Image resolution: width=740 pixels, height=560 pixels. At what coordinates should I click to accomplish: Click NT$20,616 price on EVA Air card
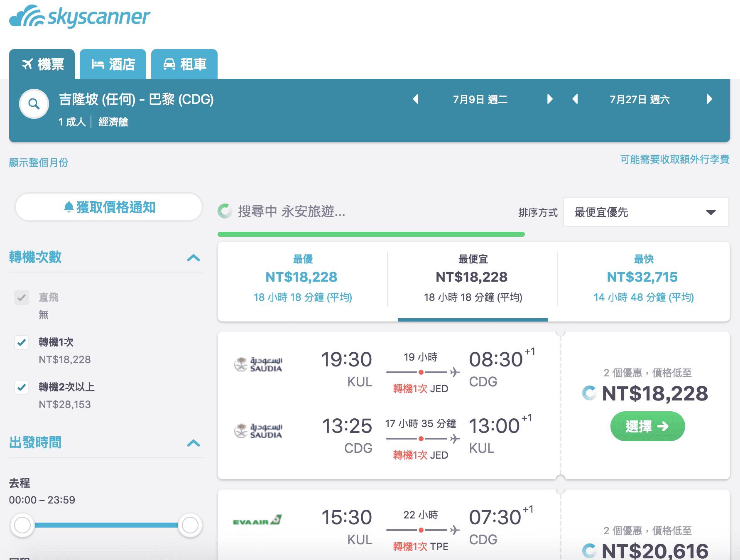point(655,551)
